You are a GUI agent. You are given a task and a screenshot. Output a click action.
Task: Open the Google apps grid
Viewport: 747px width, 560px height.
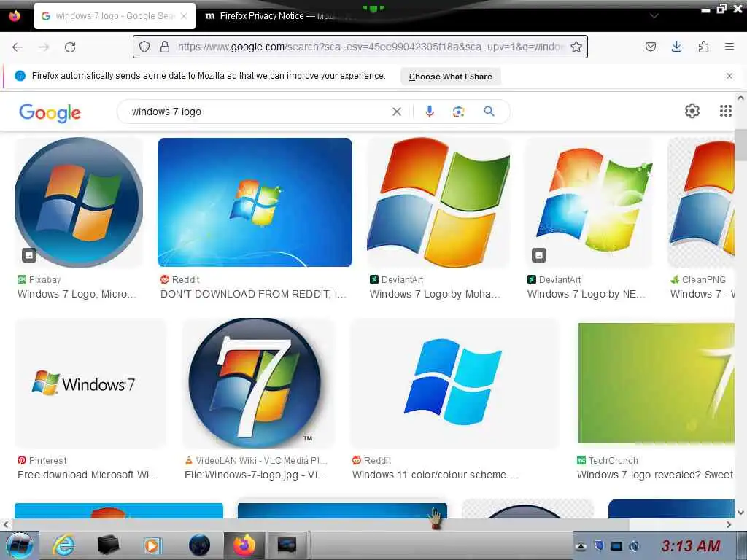[x=726, y=111]
